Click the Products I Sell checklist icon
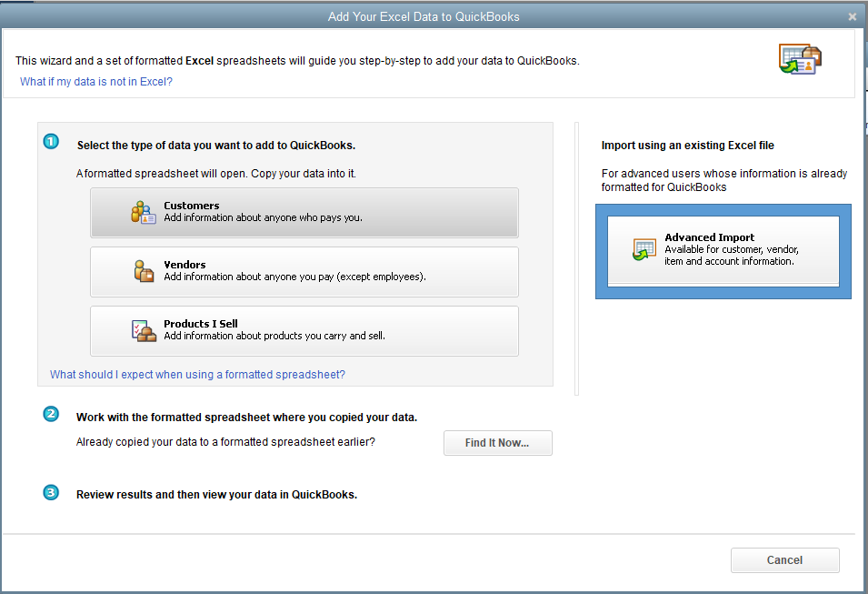The width and height of the screenshot is (868, 594). click(144, 330)
